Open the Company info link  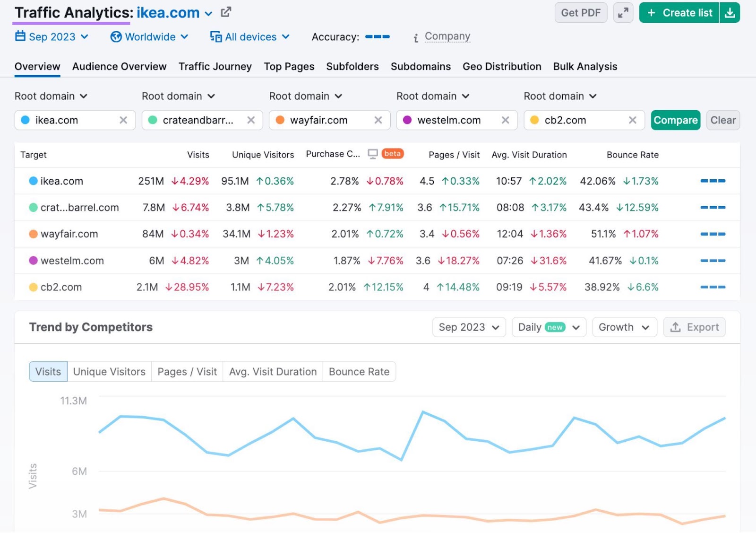coord(447,36)
